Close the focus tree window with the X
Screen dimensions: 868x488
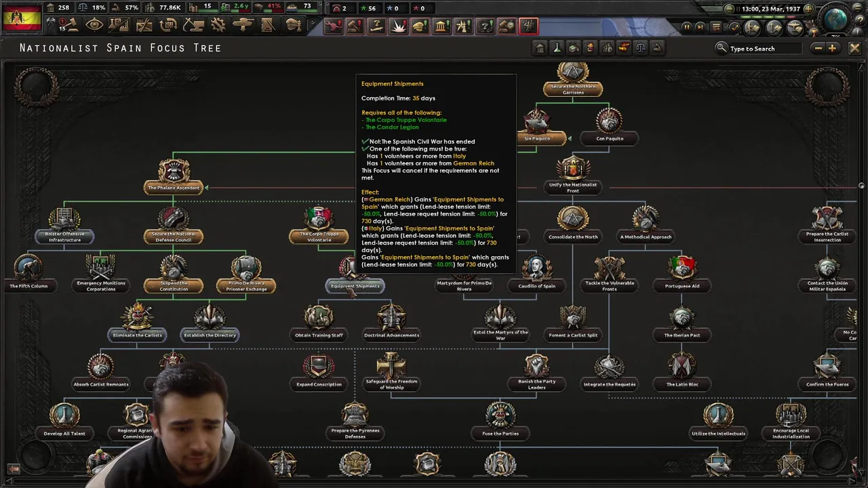tap(854, 48)
